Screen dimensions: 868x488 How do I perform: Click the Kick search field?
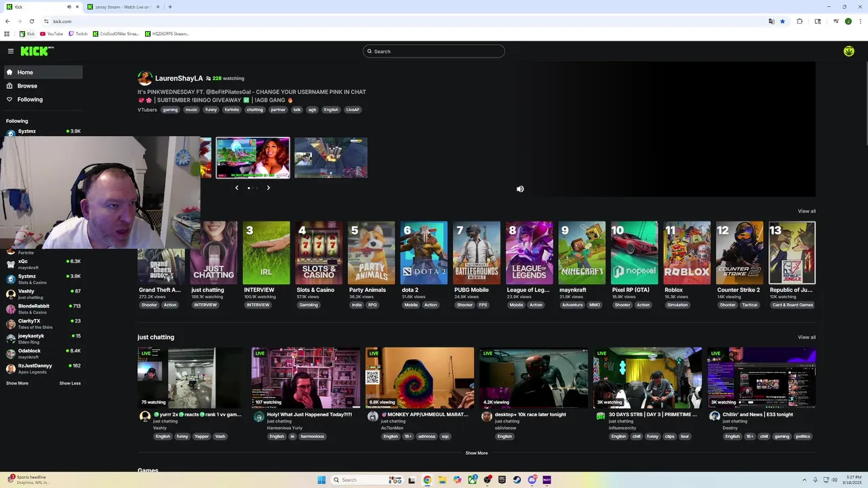tap(434, 52)
